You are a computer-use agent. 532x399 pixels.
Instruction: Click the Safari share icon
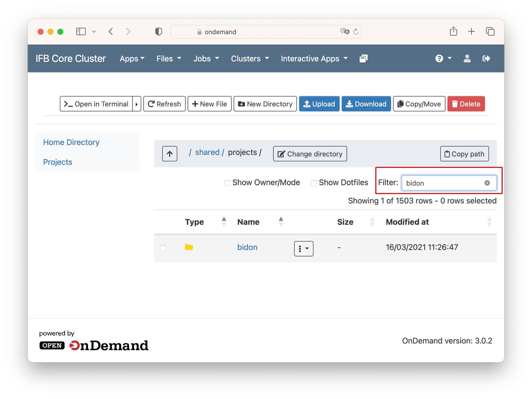pyautogui.click(x=453, y=31)
